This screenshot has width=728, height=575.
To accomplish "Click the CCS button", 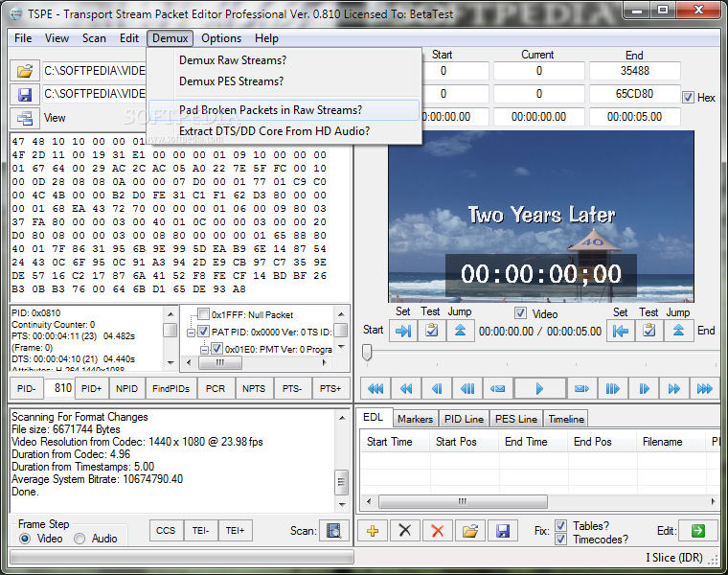I will click(x=166, y=530).
